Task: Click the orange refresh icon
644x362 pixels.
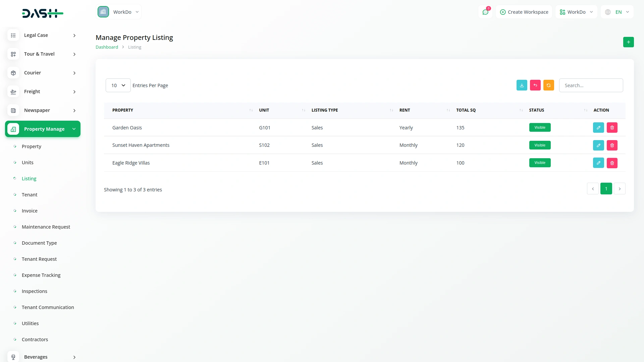Action: 548,85
